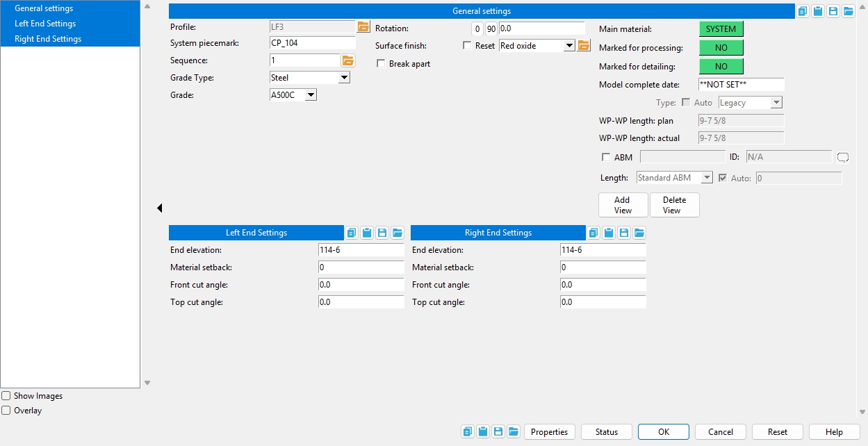868x446 pixels.
Task: Select Right End Settings in the sidebar
Action: 48,39
